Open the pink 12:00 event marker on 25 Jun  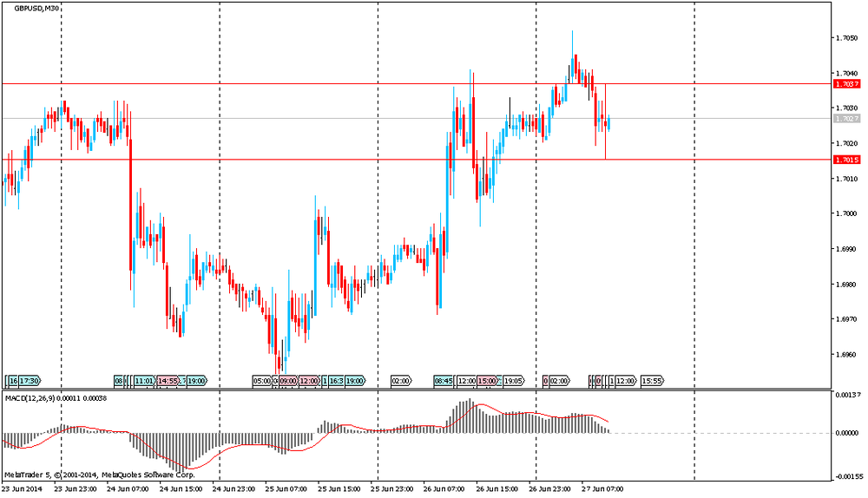click(310, 381)
